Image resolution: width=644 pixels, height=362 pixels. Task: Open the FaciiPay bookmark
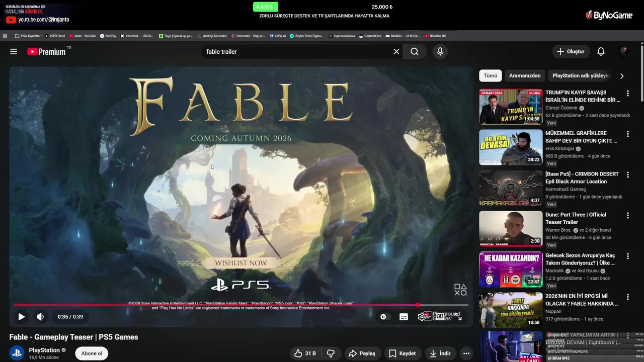pos(108,36)
